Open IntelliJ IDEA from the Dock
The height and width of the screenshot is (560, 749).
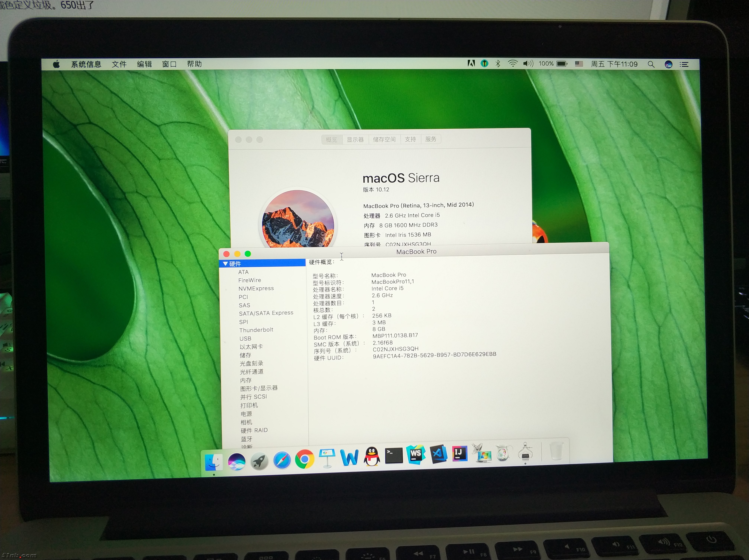(460, 453)
